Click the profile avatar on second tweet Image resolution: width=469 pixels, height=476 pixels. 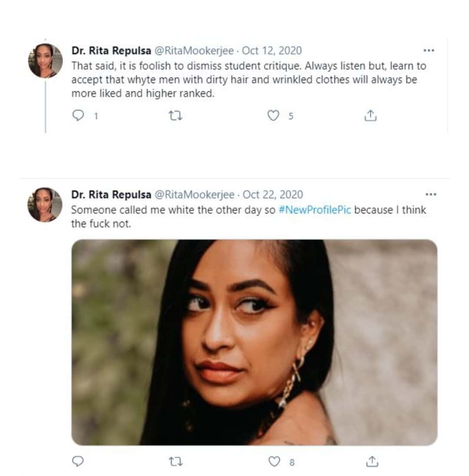45,205
